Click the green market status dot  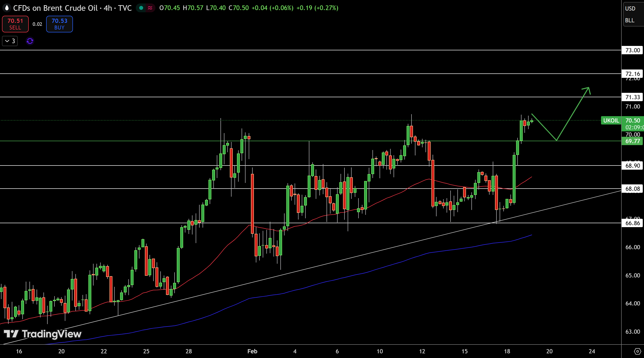tap(141, 8)
